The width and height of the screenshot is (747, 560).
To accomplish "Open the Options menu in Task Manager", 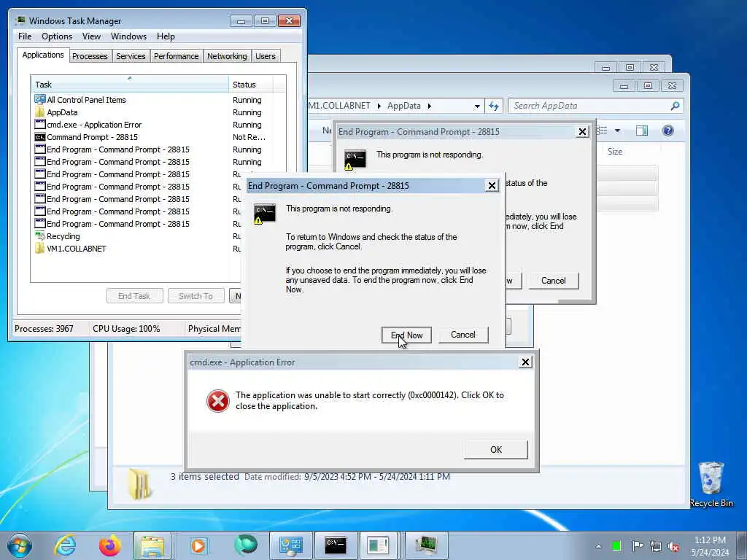I will pos(57,36).
